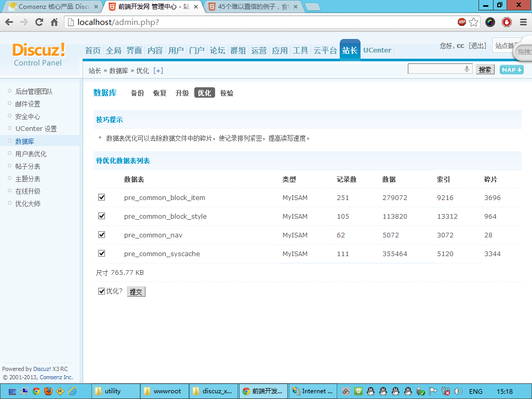The height and width of the screenshot is (399, 532).
Task: Open the Chrome menu hamburger icon
Action: [x=524, y=22]
